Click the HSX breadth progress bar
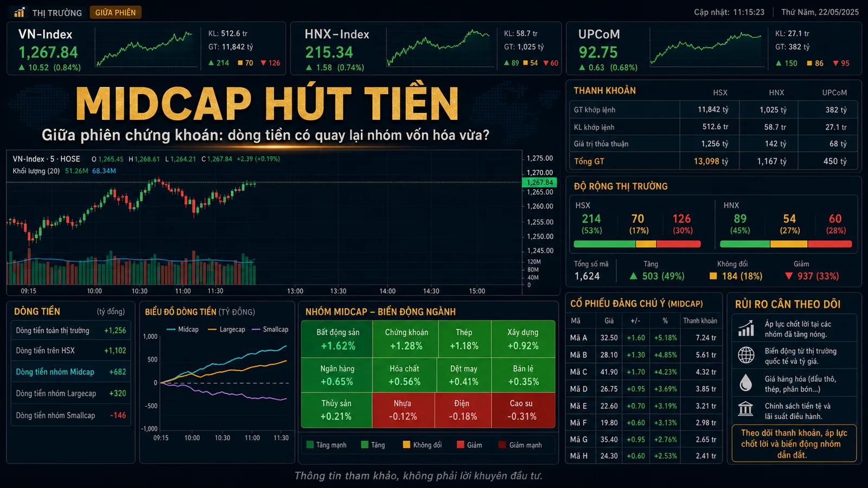 pyautogui.click(x=637, y=244)
